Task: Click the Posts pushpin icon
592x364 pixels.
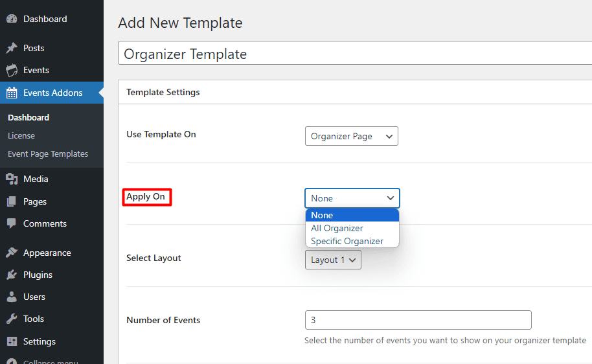Action: pyautogui.click(x=12, y=48)
